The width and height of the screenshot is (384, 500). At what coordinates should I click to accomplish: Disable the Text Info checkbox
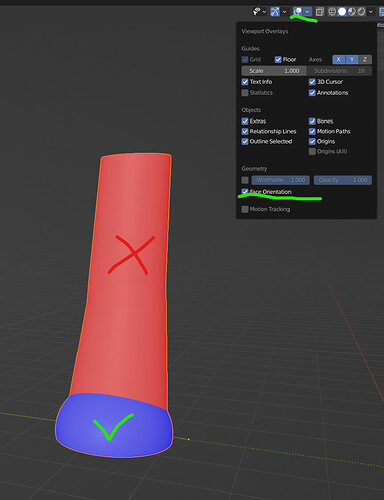click(x=245, y=82)
